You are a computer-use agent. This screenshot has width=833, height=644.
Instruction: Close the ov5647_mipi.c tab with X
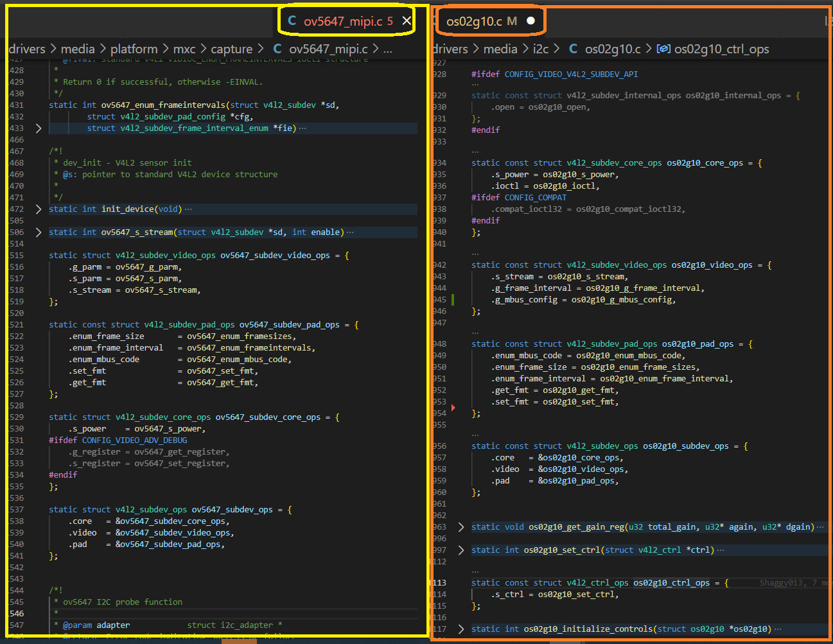coord(407,21)
